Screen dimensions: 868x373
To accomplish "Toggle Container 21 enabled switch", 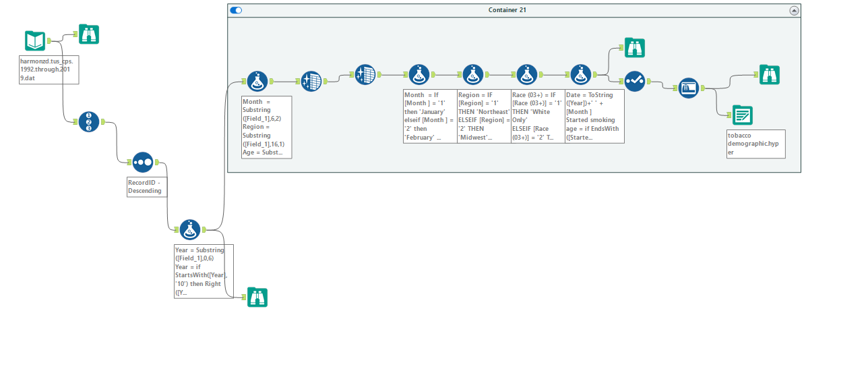I will point(236,10).
